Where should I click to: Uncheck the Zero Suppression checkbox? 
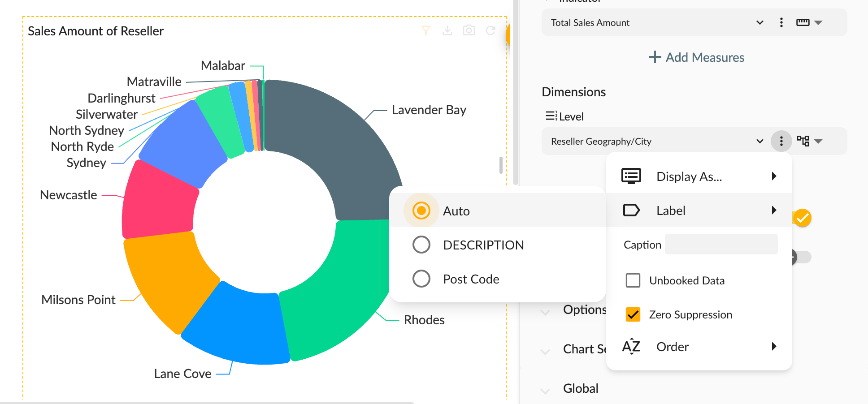pyautogui.click(x=633, y=314)
